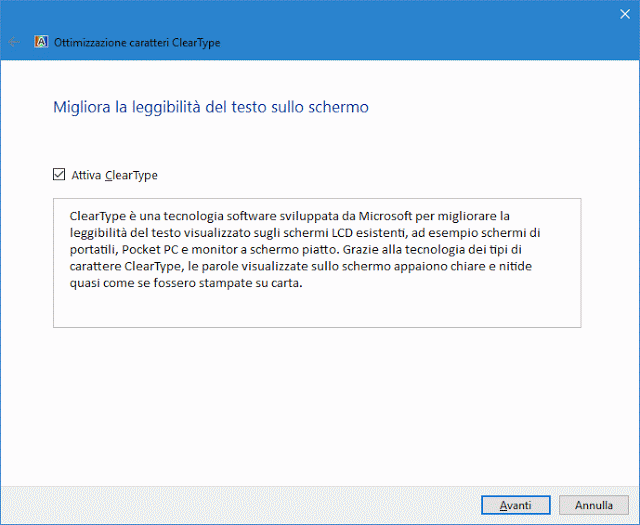Toggle the Attiva ClearType checkbox

tap(59, 175)
